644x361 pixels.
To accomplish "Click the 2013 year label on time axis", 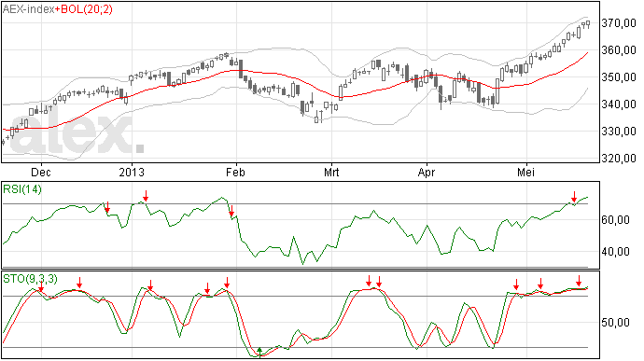I will click(x=132, y=172).
